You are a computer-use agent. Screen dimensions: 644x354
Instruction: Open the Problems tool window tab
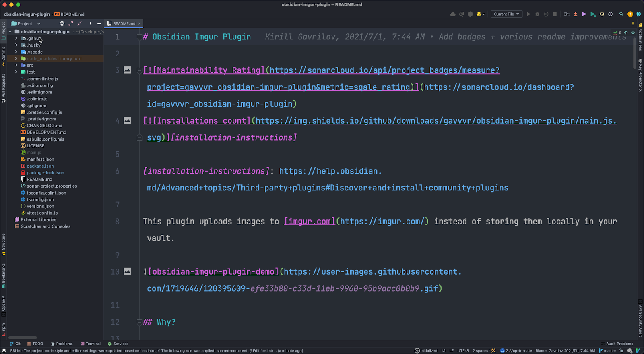62,344
